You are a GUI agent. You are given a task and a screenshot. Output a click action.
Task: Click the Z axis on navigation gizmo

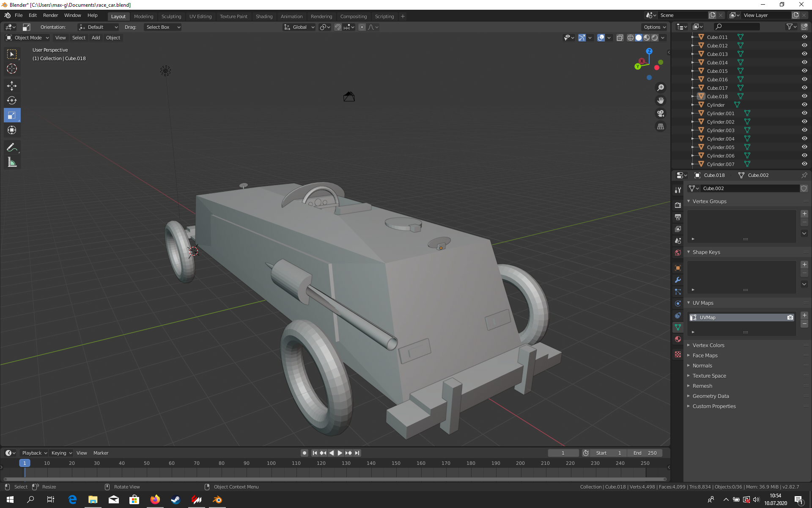pyautogui.click(x=649, y=51)
